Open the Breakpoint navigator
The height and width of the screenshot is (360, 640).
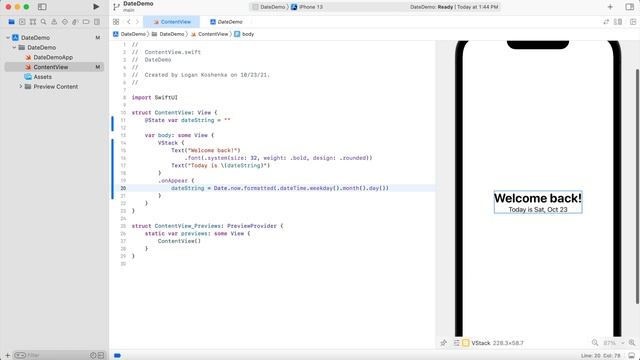click(86, 22)
